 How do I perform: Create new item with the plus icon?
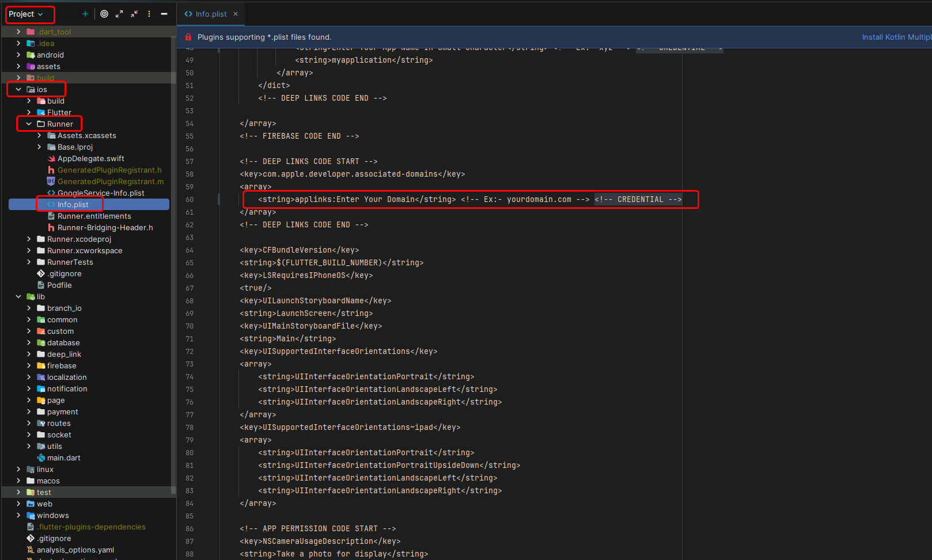pos(85,14)
